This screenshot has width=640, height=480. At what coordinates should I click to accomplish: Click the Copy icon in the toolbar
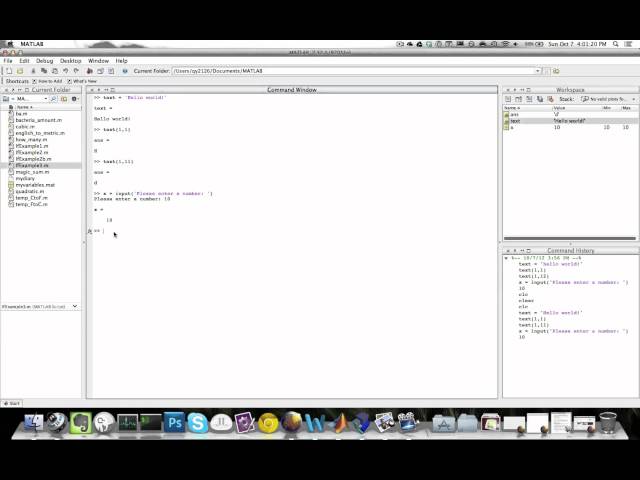click(44, 71)
